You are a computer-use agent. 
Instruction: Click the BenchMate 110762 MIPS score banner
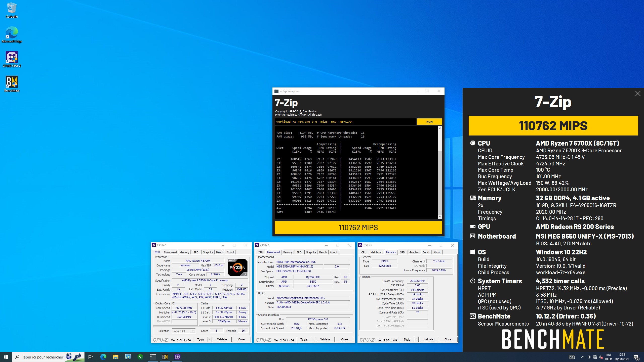[x=553, y=126]
